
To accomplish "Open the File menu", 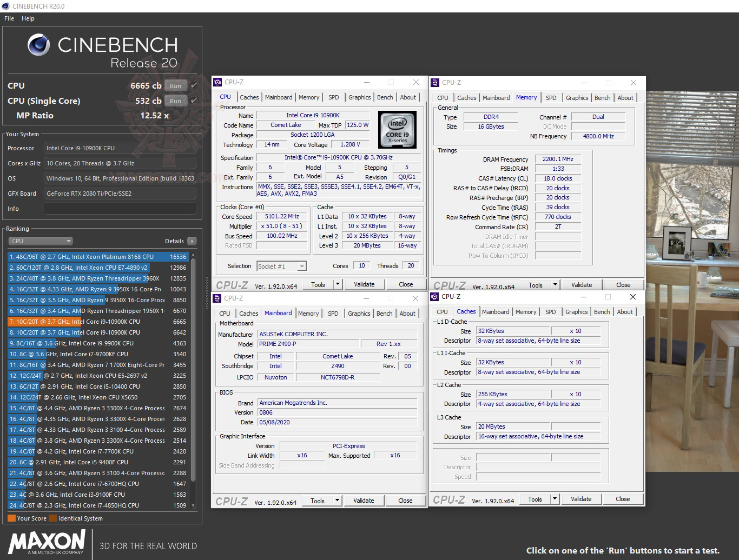I will pos(9,18).
